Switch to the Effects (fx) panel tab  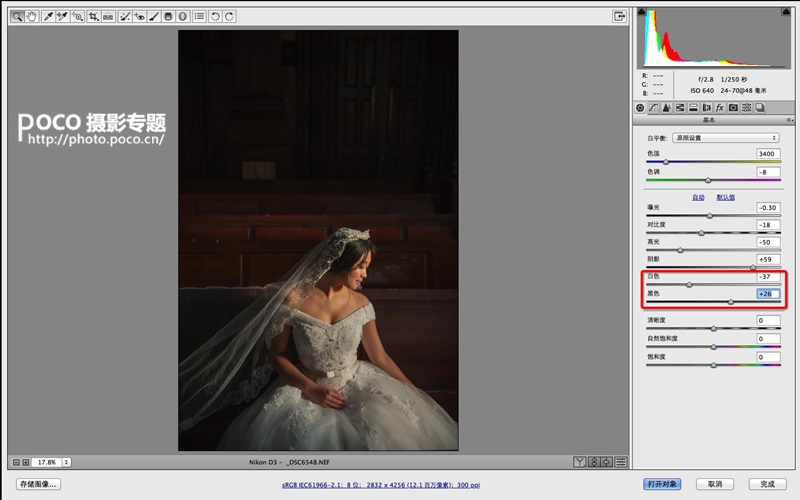click(x=720, y=108)
